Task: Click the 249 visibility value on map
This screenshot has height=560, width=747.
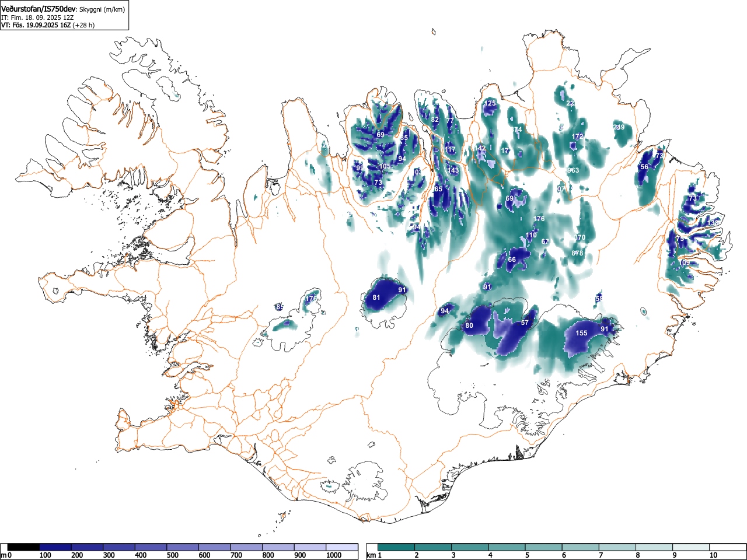Action: coord(619,127)
